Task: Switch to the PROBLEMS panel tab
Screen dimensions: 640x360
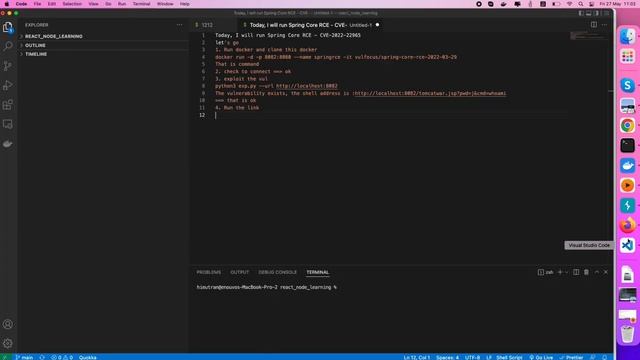Action: point(209,272)
